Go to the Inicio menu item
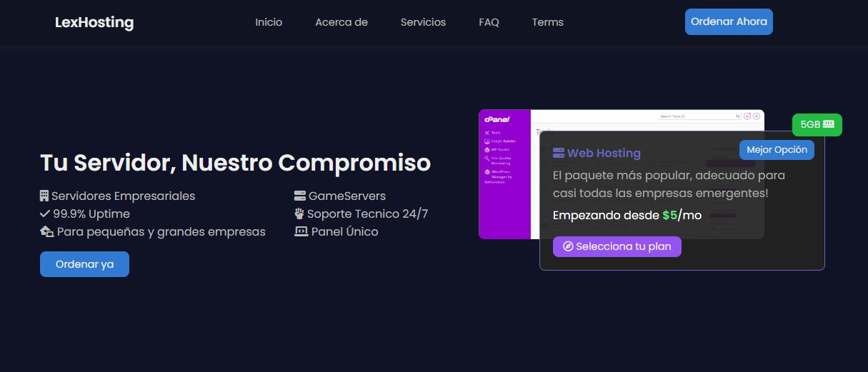868x372 pixels. [269, 22]
